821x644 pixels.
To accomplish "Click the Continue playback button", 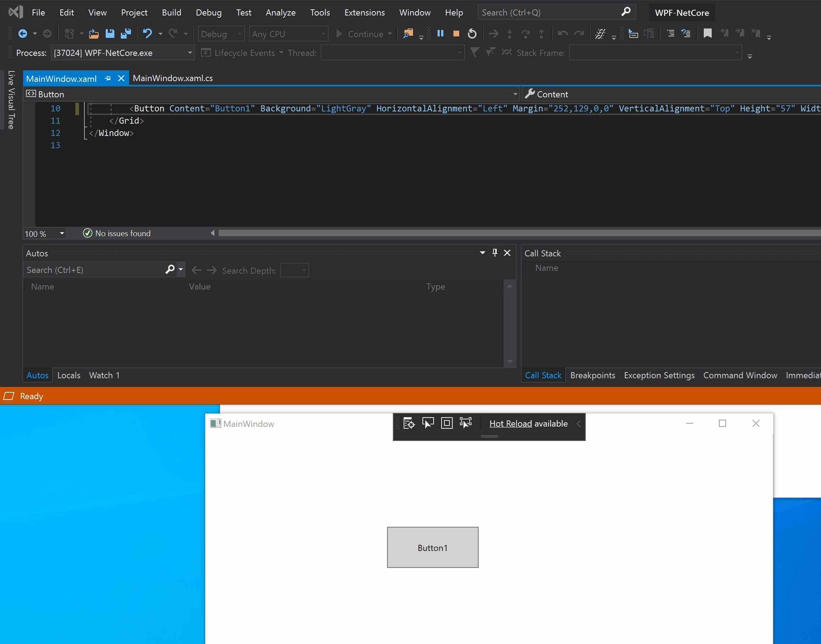I will 341,33.
